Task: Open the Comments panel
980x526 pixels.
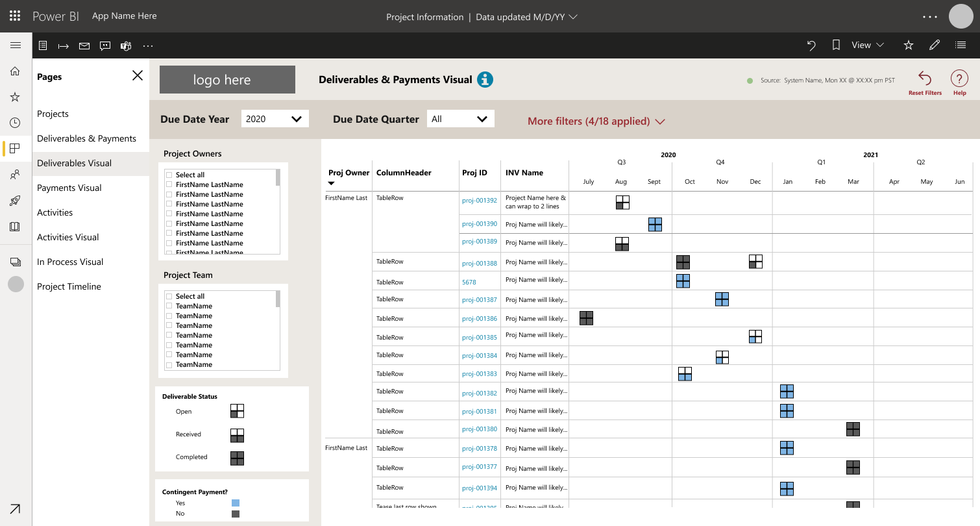Action: point(104,45)
